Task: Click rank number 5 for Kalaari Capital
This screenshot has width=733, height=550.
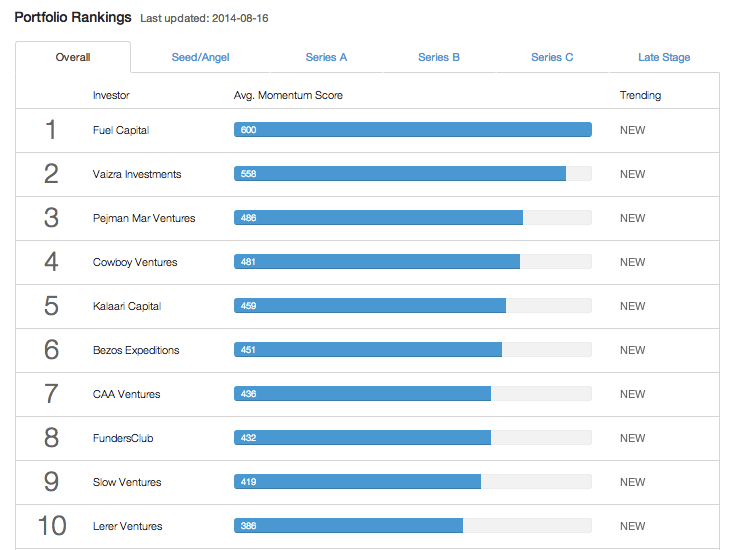Action: (x=51, y=306)
